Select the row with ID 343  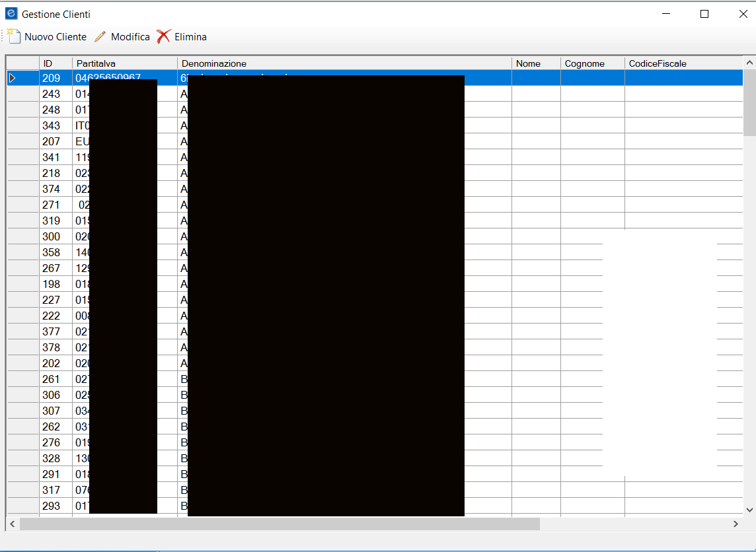[375, 125]
